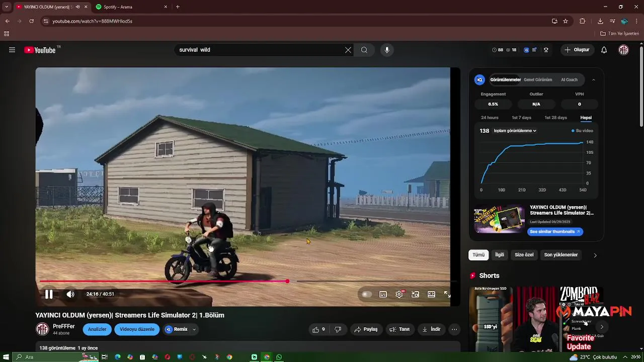Viewport: 644px width, 362px height.
Task: Open Analizler analytics button
Action: (x=97, y=329)
